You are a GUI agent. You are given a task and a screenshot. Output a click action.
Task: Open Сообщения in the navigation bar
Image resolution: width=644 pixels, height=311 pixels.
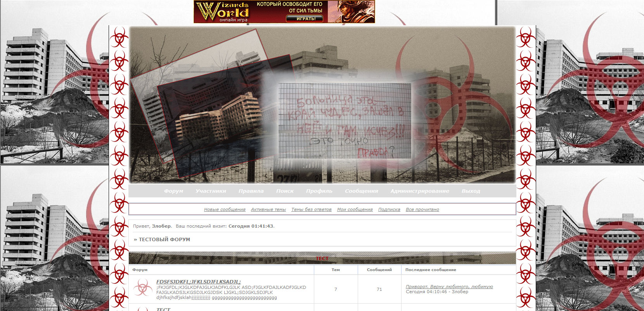361,191
